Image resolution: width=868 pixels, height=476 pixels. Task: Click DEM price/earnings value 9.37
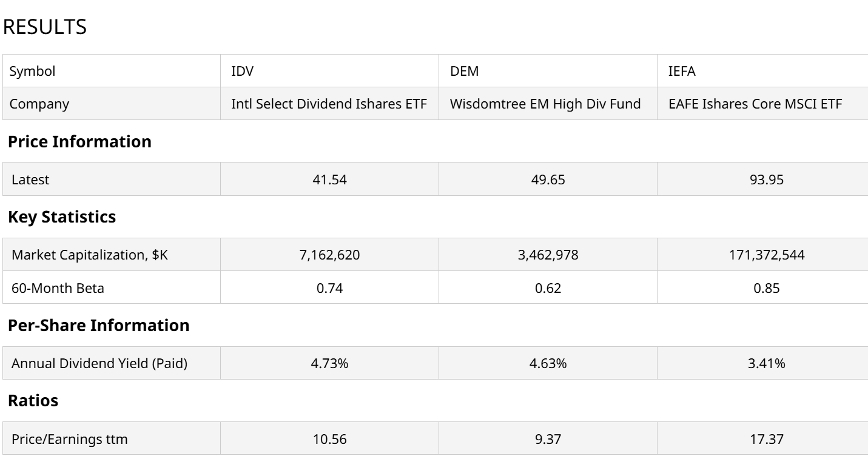[x=548, y=438]
